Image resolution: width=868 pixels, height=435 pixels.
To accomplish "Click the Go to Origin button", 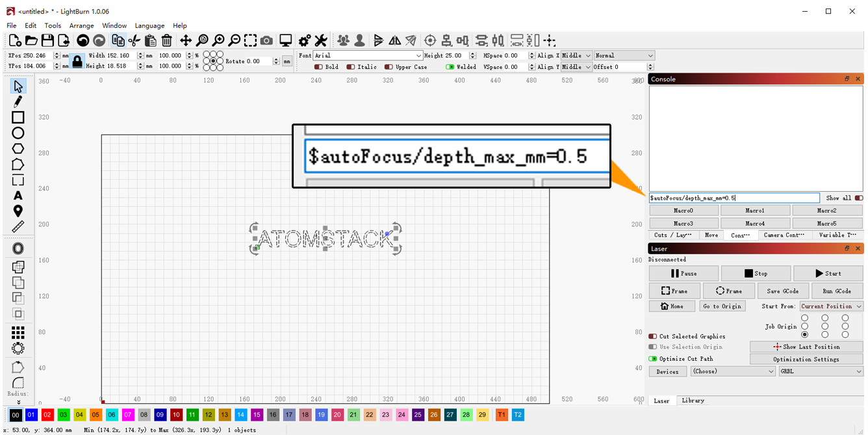I will [722, 306].
